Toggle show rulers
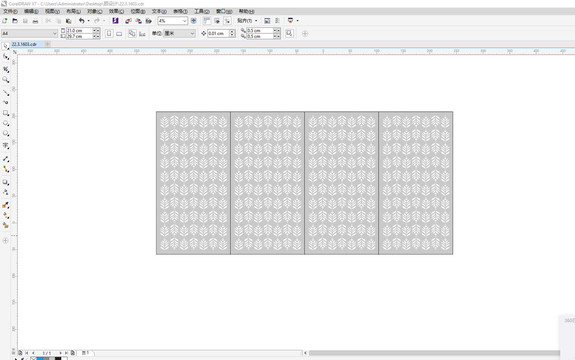Screen dimensions: 575x360 tap(207, 21)
